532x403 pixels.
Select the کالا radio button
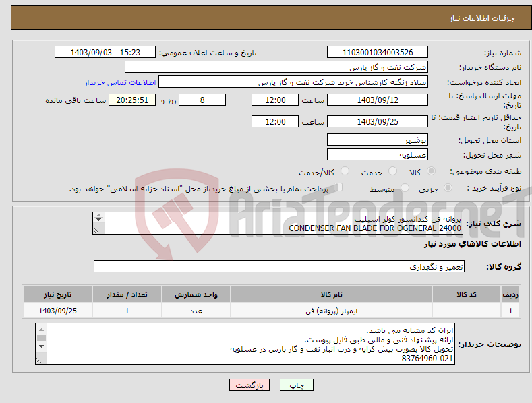point(432,171)
